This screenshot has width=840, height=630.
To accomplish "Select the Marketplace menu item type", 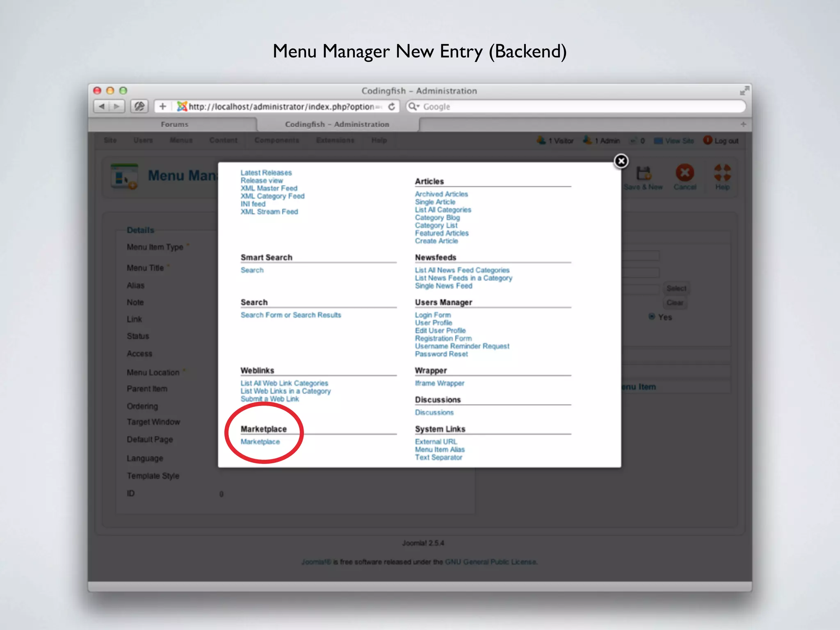I will pos(260,442).
